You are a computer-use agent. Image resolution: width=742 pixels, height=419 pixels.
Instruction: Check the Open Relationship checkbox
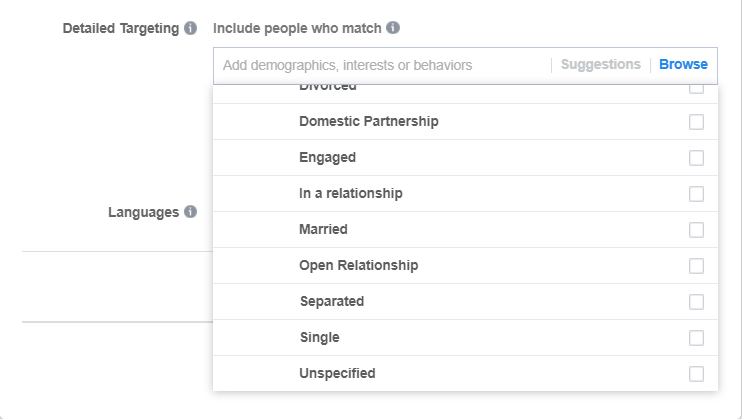(x=696, y=266)
